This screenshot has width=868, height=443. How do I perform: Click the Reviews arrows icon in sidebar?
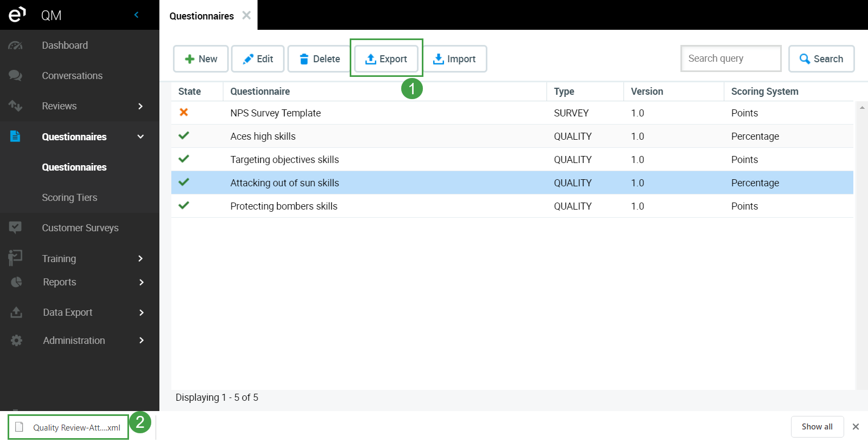(15, 106)
